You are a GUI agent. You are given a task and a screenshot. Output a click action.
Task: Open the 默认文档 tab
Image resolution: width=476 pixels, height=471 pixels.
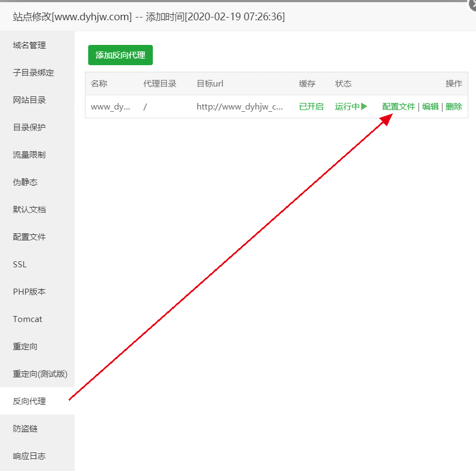tap(29, 209)
